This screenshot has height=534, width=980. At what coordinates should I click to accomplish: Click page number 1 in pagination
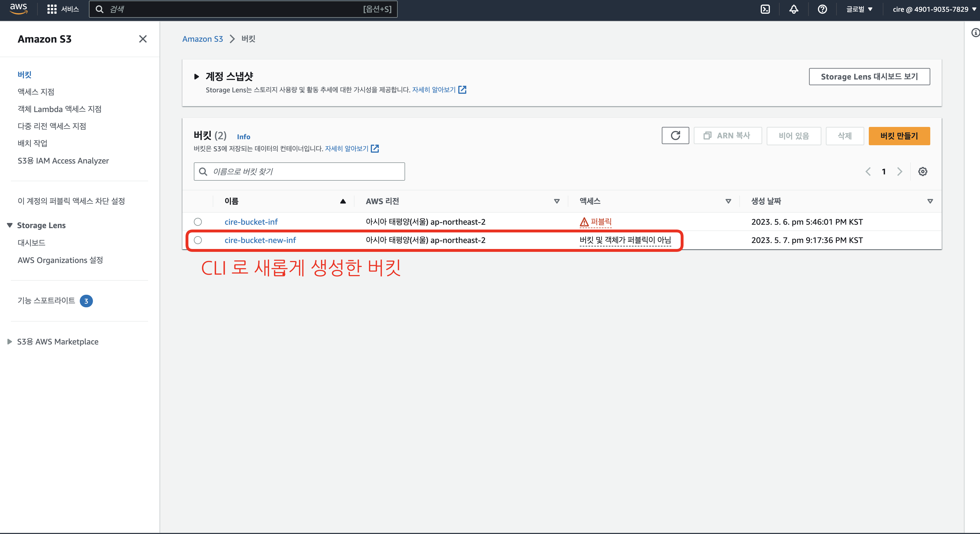tap(884, 172)
